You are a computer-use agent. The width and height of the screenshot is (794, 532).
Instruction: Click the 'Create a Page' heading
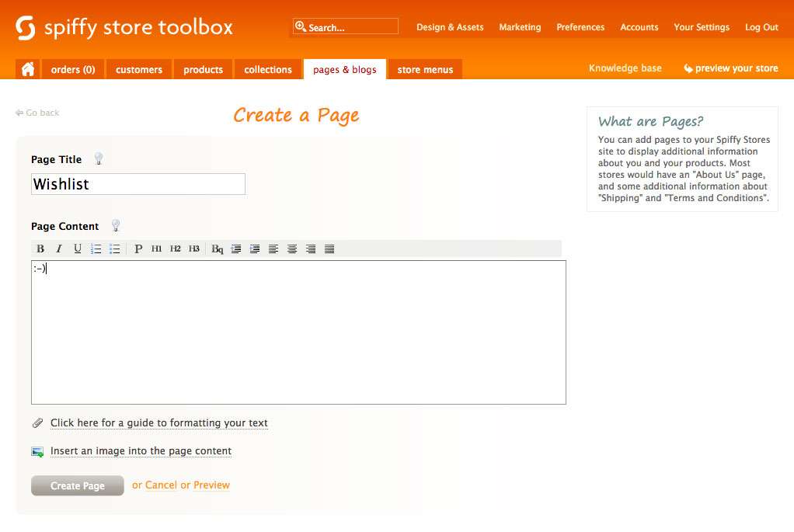click(296, 116)
